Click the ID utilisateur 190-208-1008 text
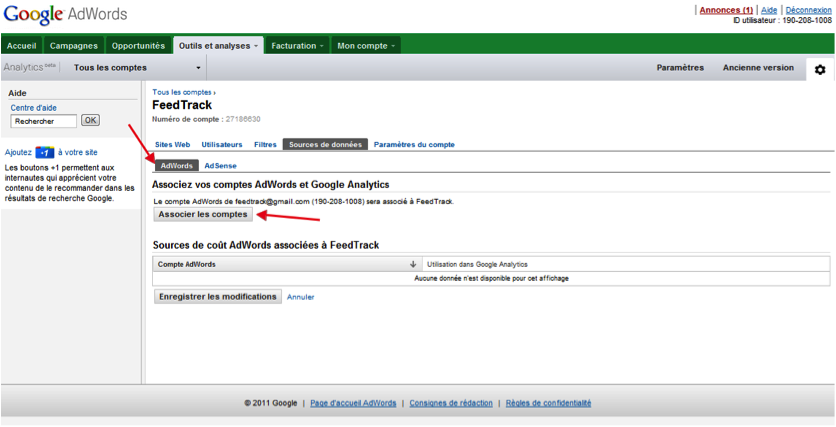836x427 pixels. 783,20
